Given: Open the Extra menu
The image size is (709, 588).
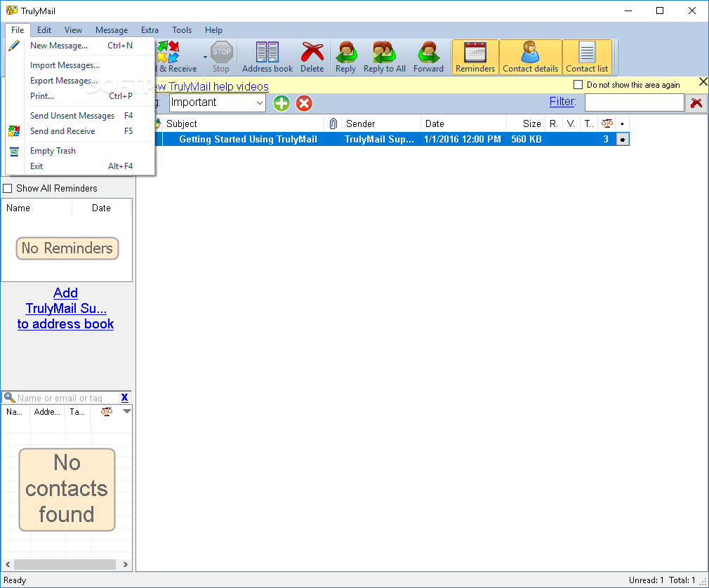Looking at the screenshot, I should pyautogui.click(x=150, y=30).
